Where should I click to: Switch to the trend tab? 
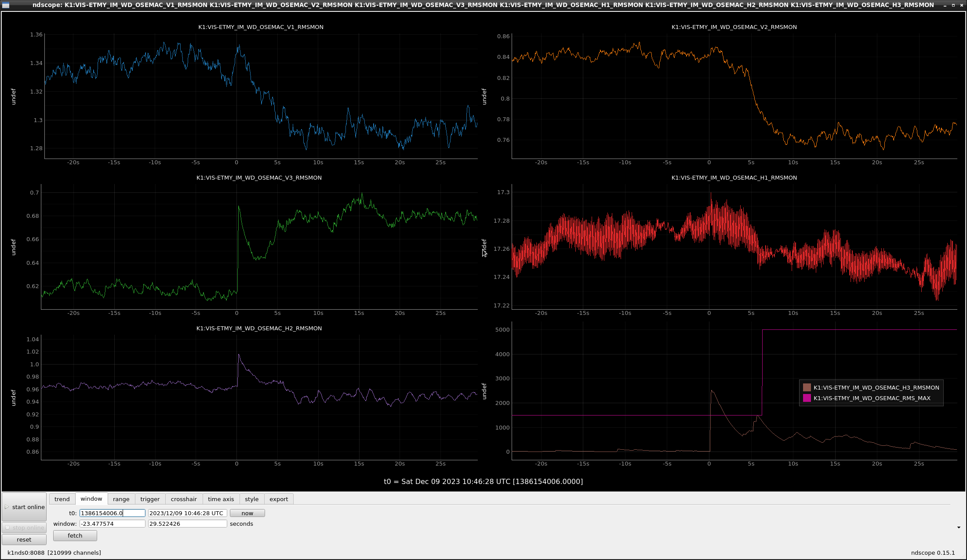pos(62,499)
